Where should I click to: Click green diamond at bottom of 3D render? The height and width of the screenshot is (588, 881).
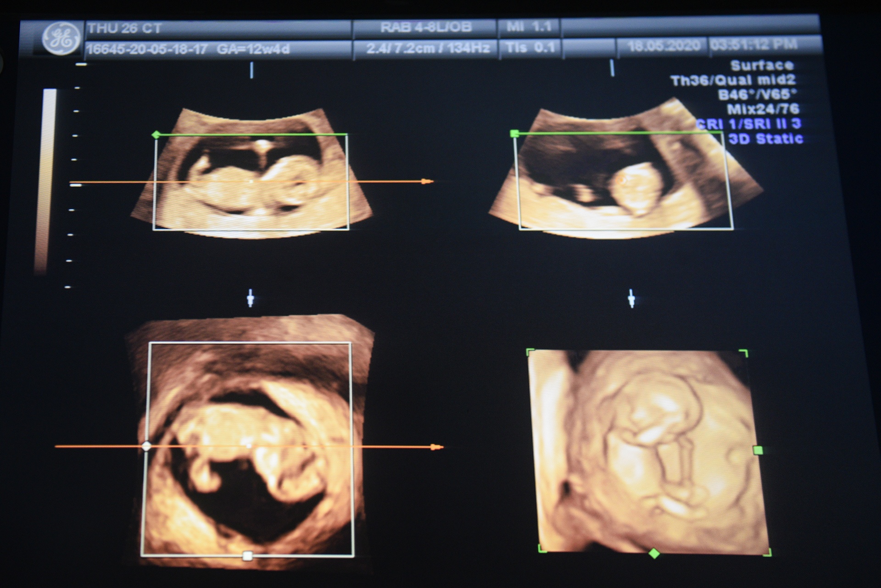(x=655, y=554)
